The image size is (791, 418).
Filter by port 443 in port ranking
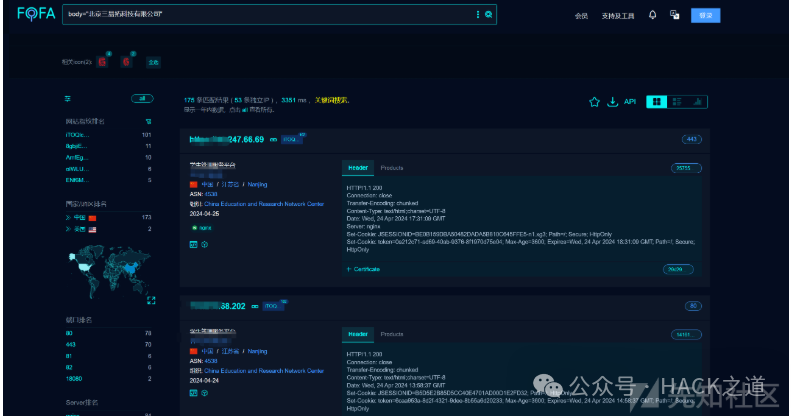[x=71, y=345]
